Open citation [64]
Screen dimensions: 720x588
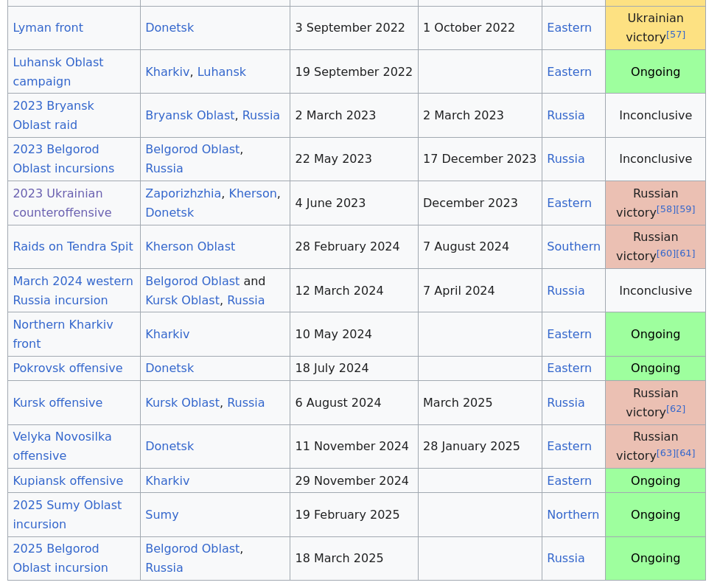pyautogui.click(x=685, y=453)
